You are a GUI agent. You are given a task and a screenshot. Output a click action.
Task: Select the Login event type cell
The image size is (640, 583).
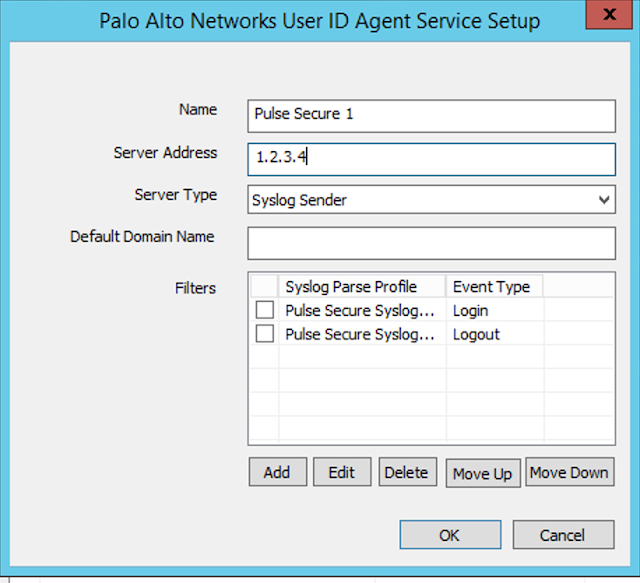click(495, 310)
